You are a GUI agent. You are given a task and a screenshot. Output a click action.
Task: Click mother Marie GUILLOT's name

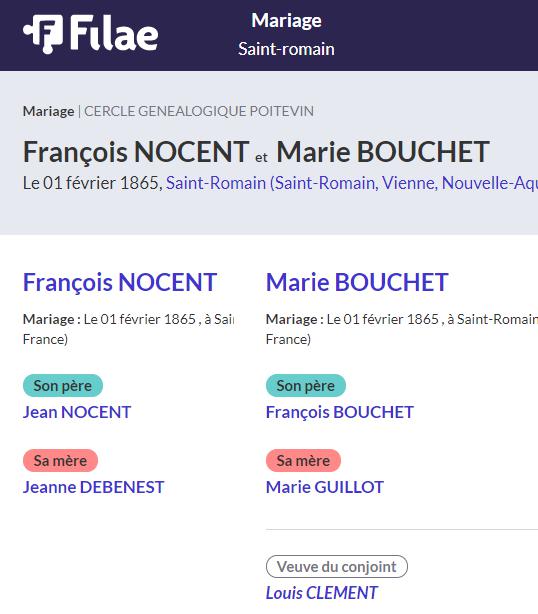click(325, 488)
